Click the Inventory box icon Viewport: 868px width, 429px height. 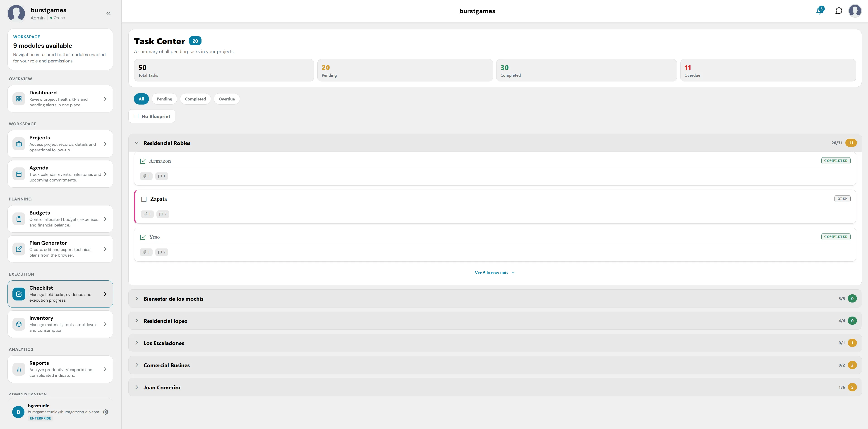coord(19,324)
